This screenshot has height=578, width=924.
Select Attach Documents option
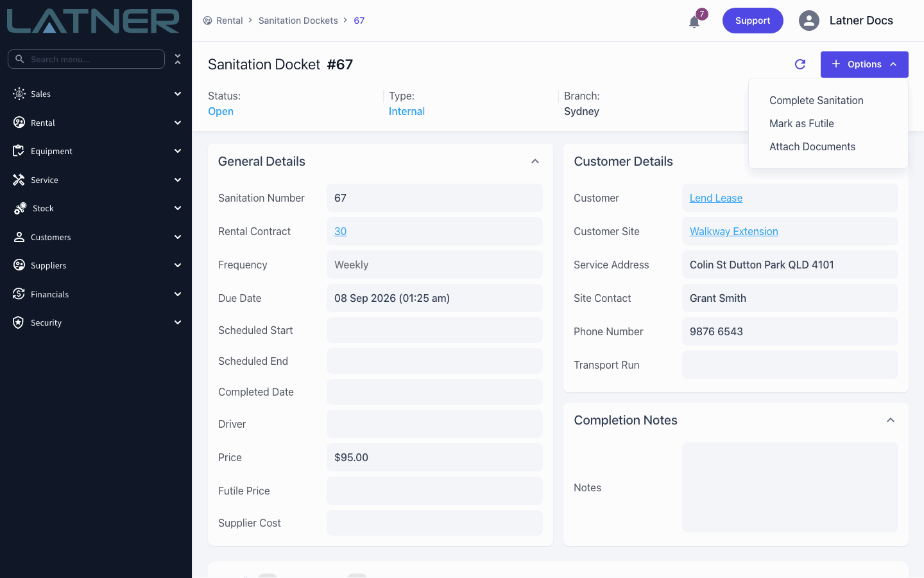(812, 146)
